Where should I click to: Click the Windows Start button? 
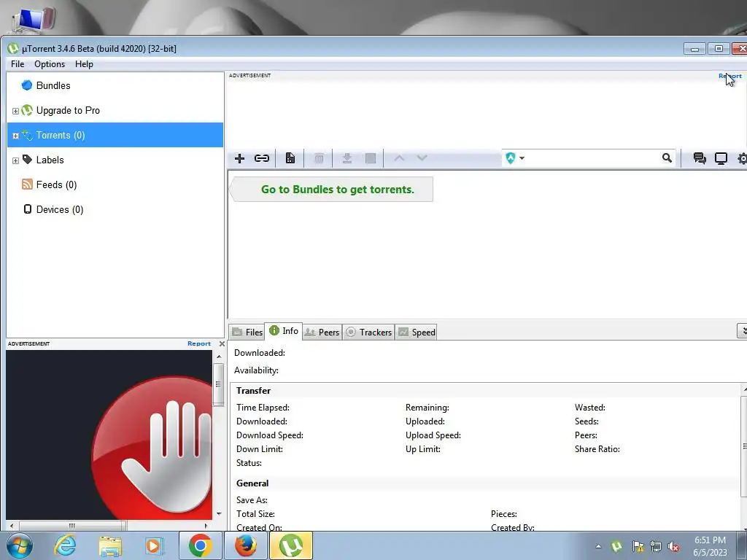pos(20,545)
